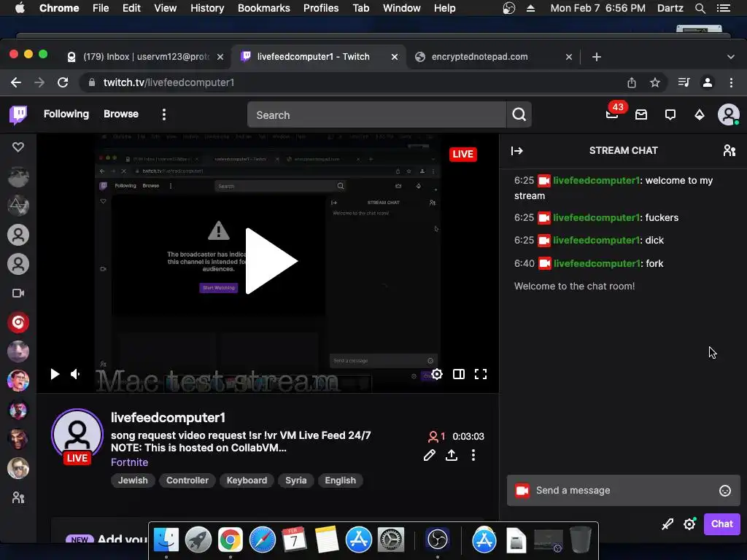Mute the stream volume icon
This screenshot has width=747, height=560.
coord(76,374)
